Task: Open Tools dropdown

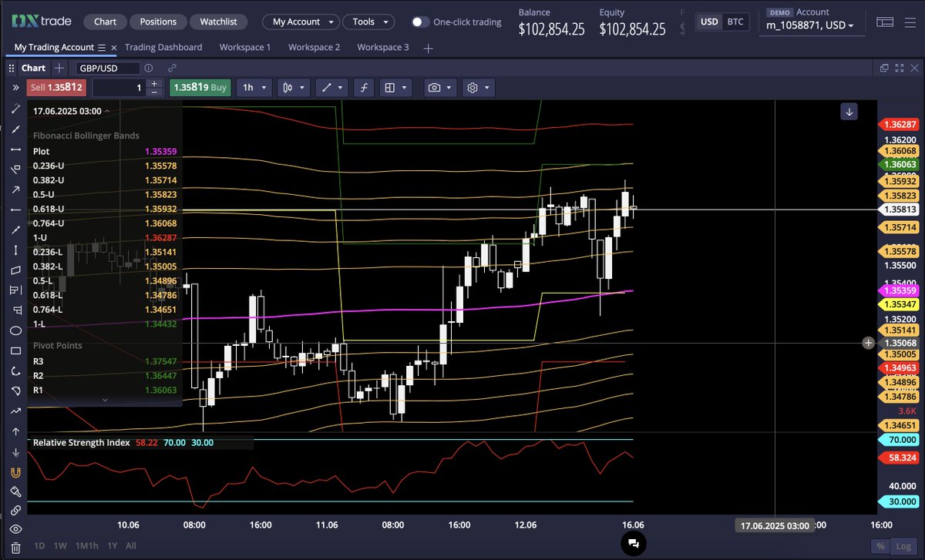Action: [x=368, y=22]
